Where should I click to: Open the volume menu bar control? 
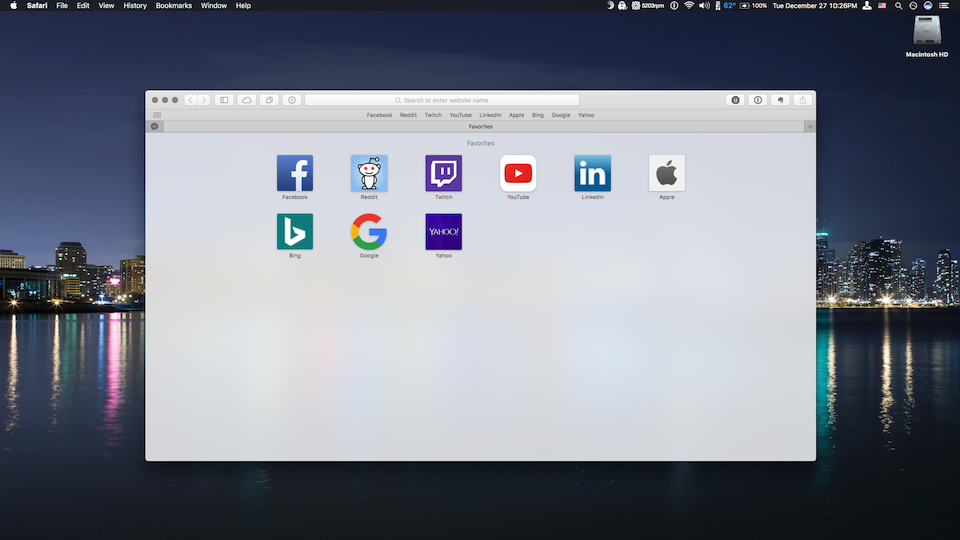pyautogui.click(x=704, y=6)
